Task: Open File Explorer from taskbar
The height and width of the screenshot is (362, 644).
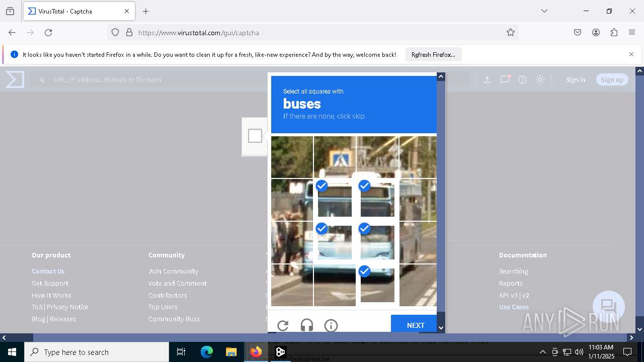Action: point(231,352)
